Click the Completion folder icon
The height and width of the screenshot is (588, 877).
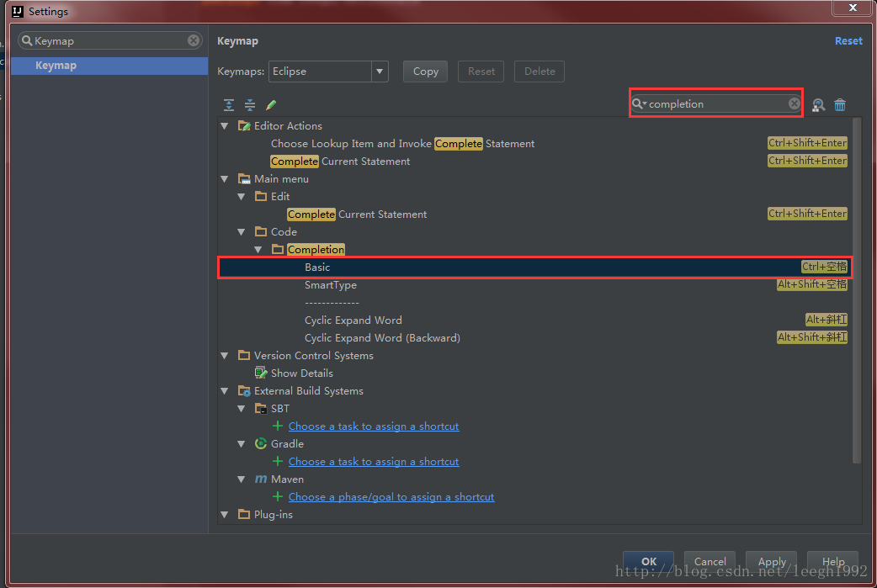(x=278, y=249)
